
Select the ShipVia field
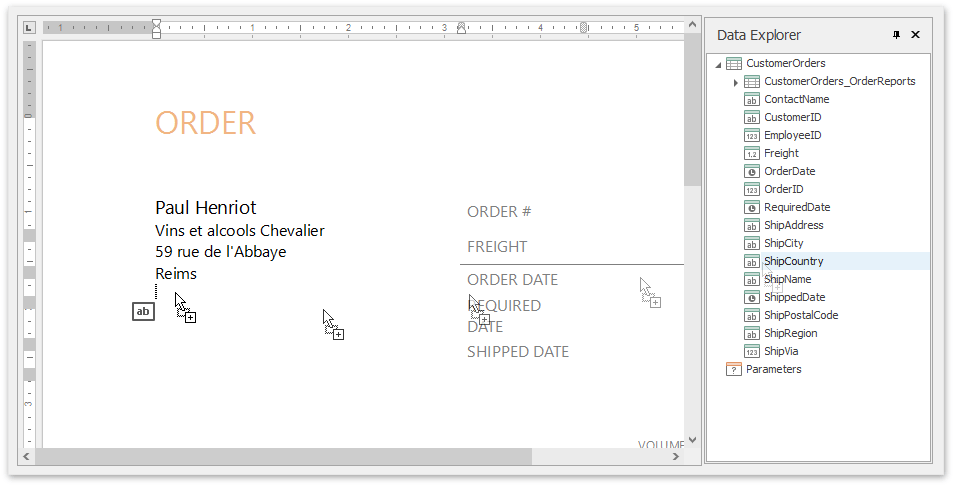tap(781, 351)
